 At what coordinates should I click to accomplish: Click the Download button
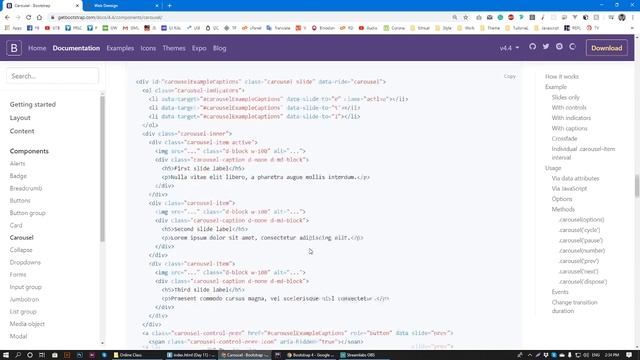coord(607,48)
